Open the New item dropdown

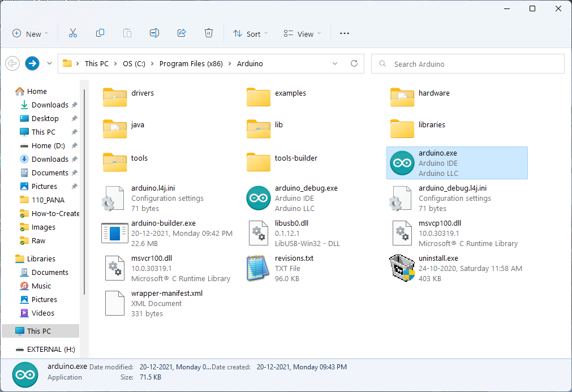31,33
